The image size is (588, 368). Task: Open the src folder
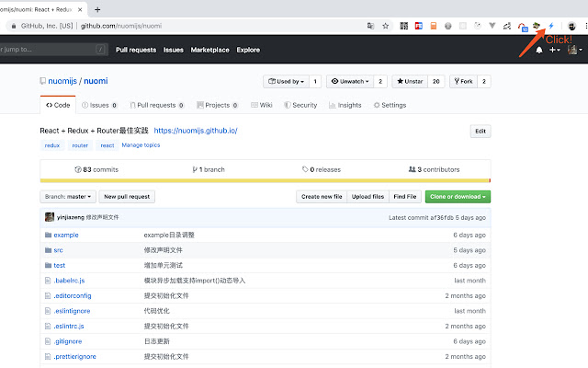pos(58,250)
